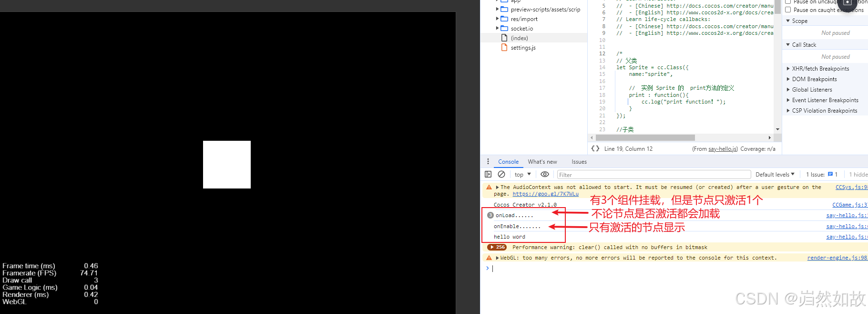
Task: Switch to the Issues tab
Action: click(579, 162)
